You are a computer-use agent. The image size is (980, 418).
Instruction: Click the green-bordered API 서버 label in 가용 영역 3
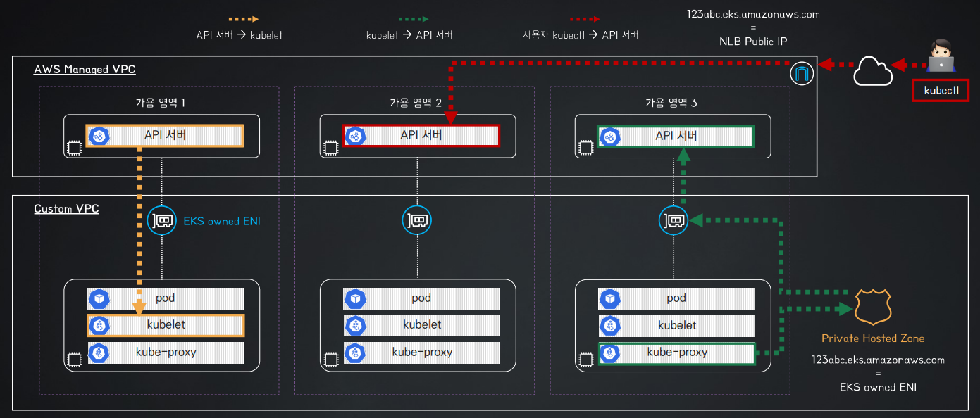click(676, 135)
